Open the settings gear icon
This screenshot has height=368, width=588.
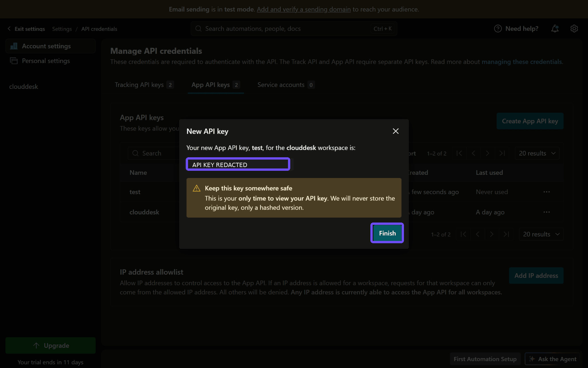pyautogui.click(x=574, y=28)
